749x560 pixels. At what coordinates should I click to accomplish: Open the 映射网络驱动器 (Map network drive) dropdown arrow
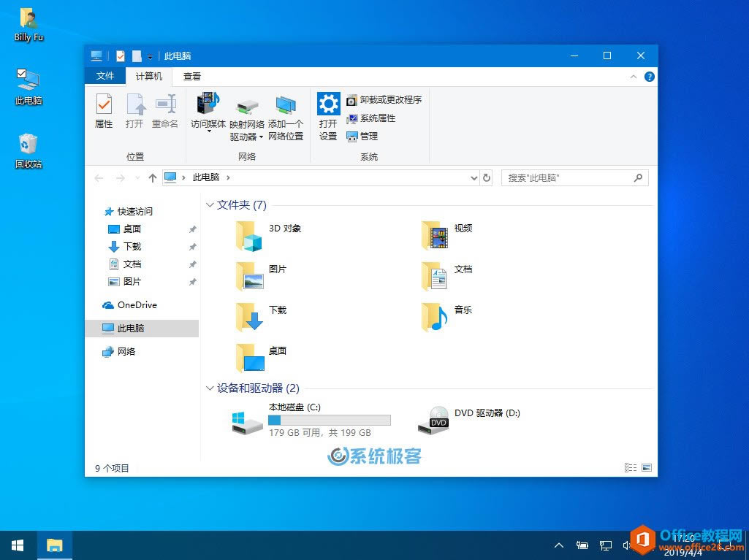pos(261,137)
